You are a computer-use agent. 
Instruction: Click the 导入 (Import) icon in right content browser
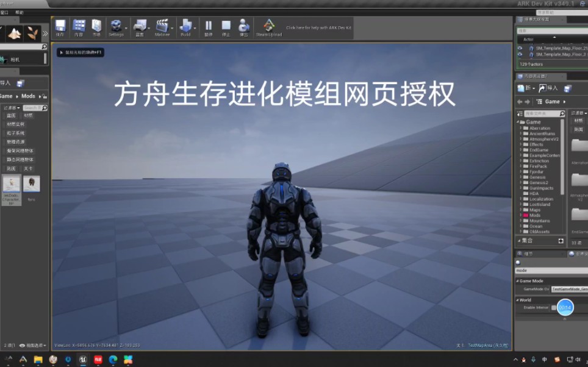click(542, 88)
